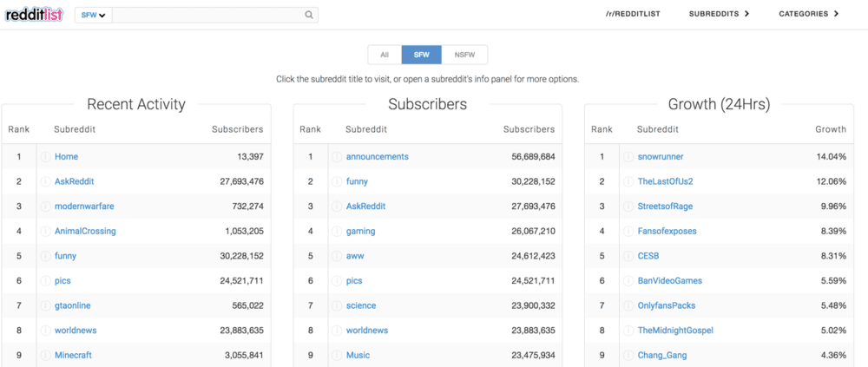
Task: Click the 13,397 subscribers value
Action: point(250,157)
